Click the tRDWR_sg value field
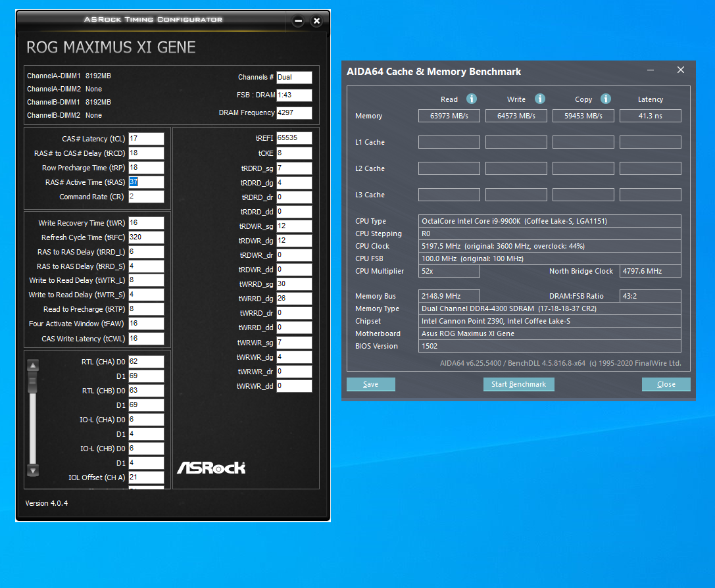 [294, 226]
